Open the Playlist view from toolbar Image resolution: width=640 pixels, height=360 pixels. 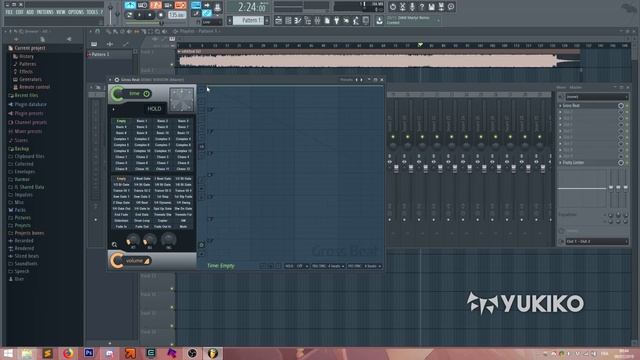coord(278,20)
